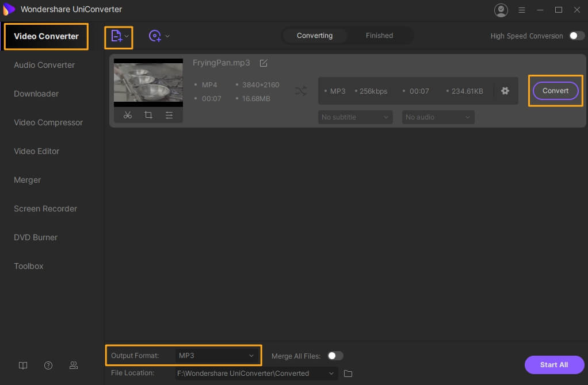Click the Start All button
This screenshot has height=385, width=588.
[x=554, y=365]
